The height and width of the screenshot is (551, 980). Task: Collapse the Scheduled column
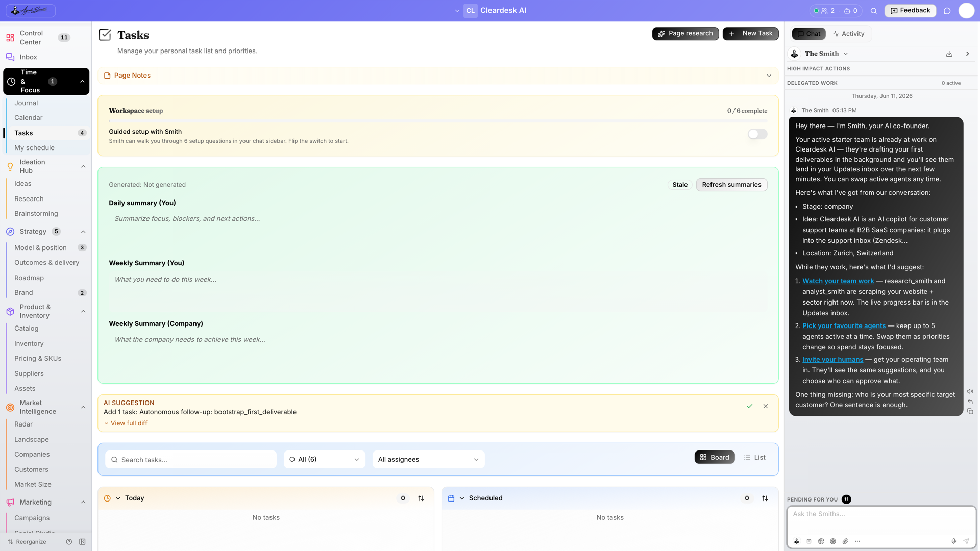coord(462,498)
